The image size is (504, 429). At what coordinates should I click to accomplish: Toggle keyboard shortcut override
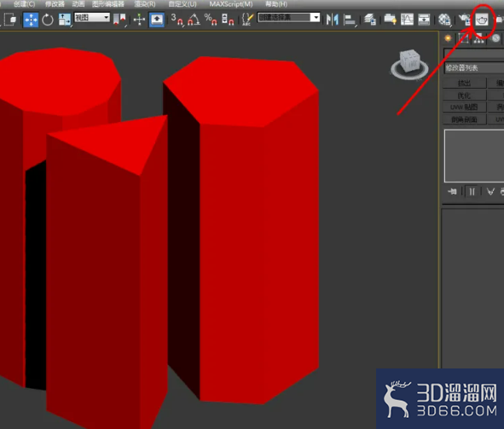157,20
